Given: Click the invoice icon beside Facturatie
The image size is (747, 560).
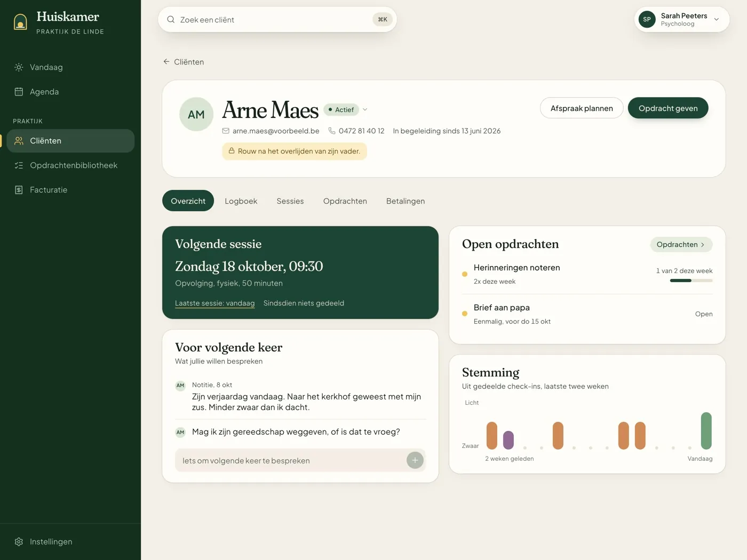Looking at the screenshot, I should click(x=19, y=190).
